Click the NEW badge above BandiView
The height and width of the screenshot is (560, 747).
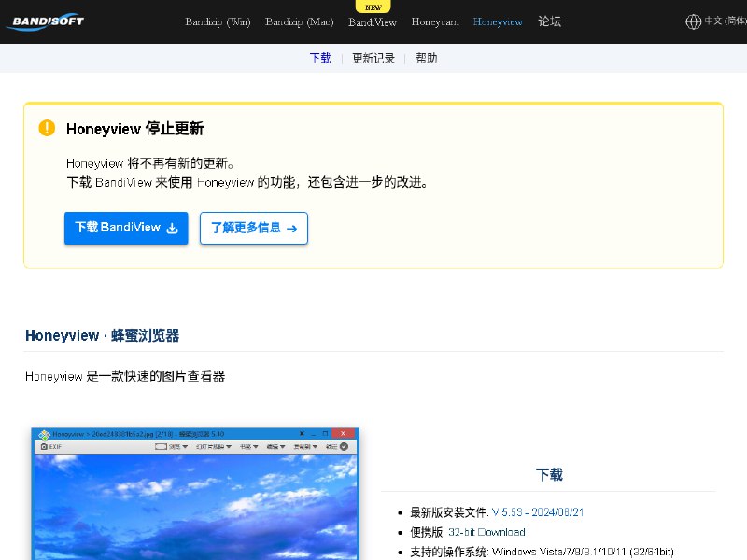coord(373,7)
